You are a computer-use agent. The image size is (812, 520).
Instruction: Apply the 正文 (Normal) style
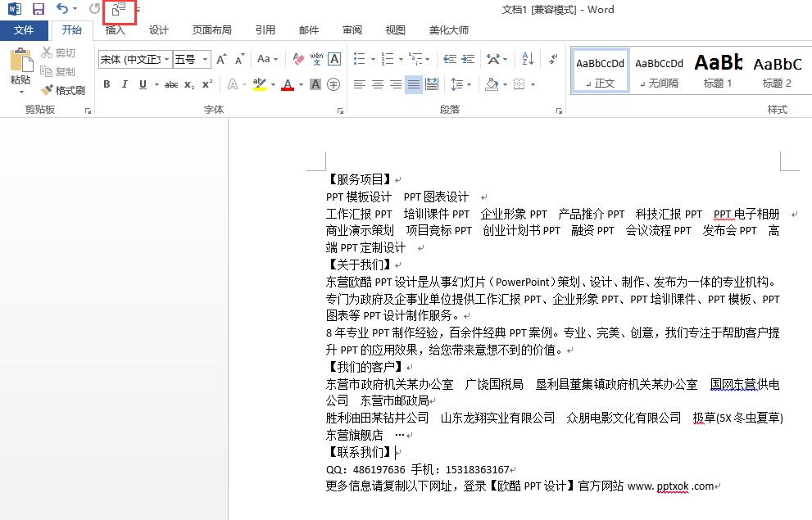601,71
